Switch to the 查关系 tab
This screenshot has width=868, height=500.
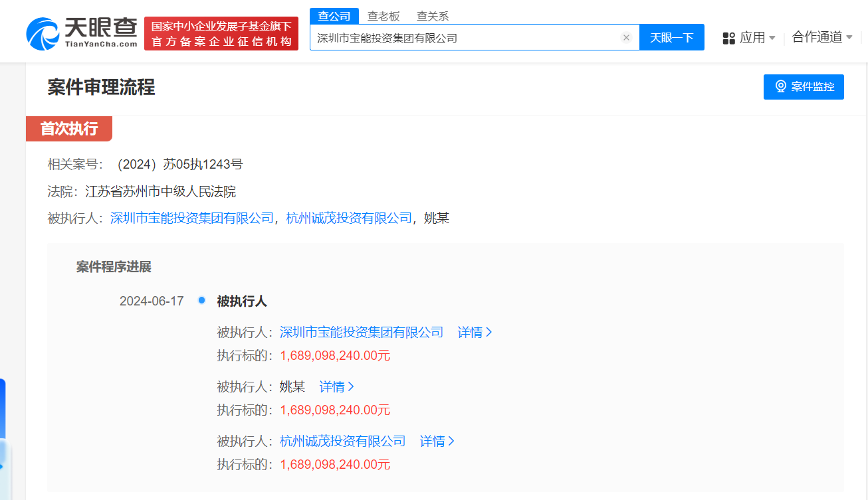[433, 15]
